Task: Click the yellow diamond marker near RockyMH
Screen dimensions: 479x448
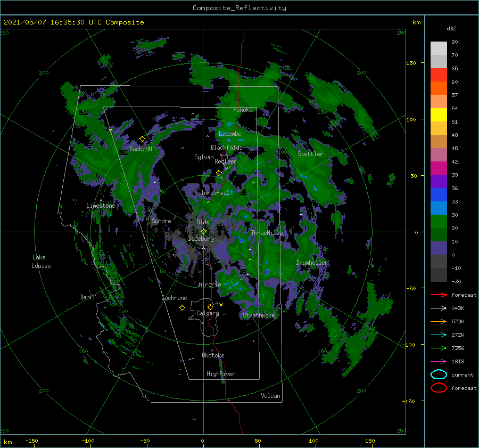Action: pyautogui.click(x=142, y=139)
